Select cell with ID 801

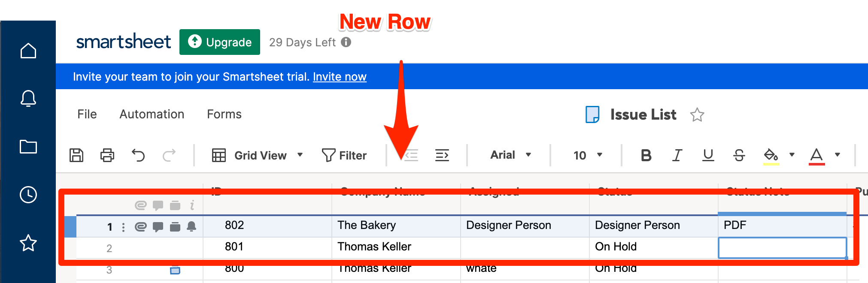point(267,248)
